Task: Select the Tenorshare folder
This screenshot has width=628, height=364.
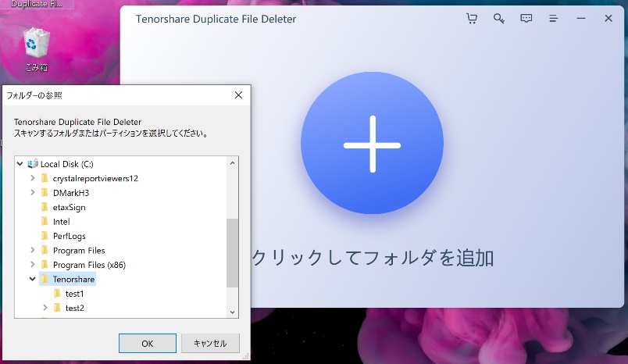Action: [x=73, y=279]
